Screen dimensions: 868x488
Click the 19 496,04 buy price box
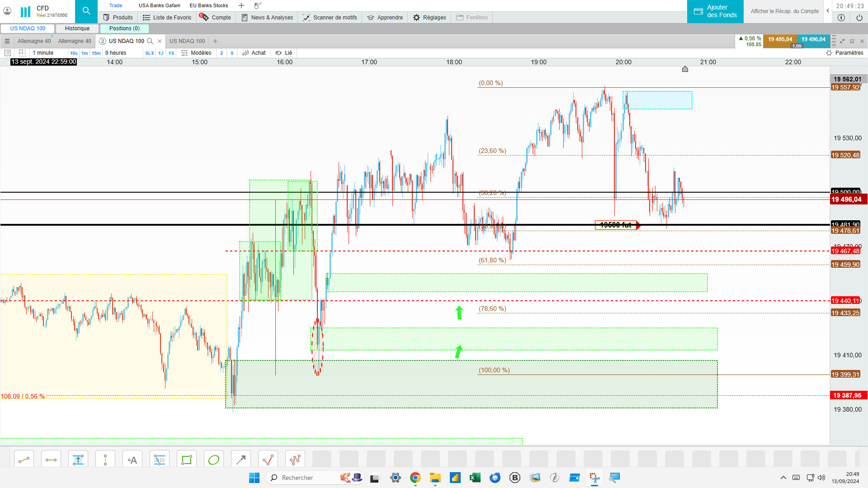tap(813, 40)
